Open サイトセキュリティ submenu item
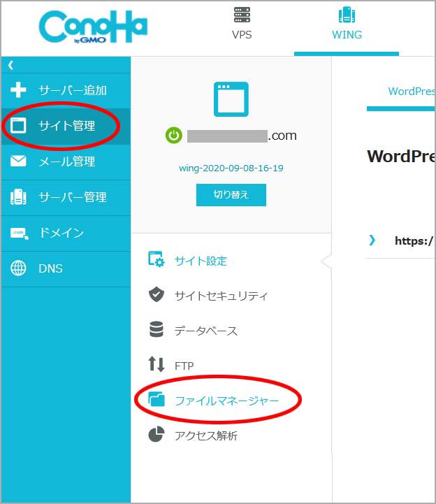The width and height of the screenshot is (436, 504). [x=221, y=296]
